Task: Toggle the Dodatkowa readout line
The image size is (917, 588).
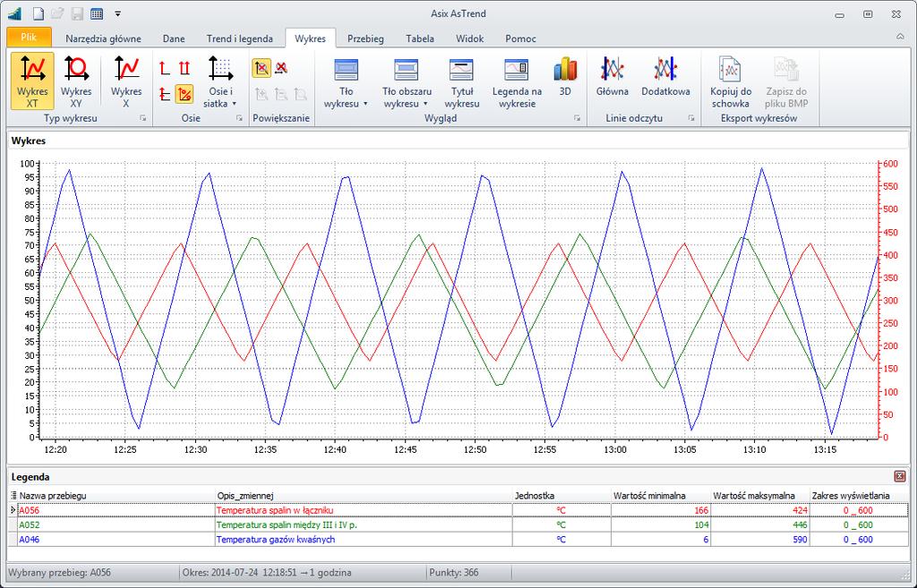Action: 665,77
